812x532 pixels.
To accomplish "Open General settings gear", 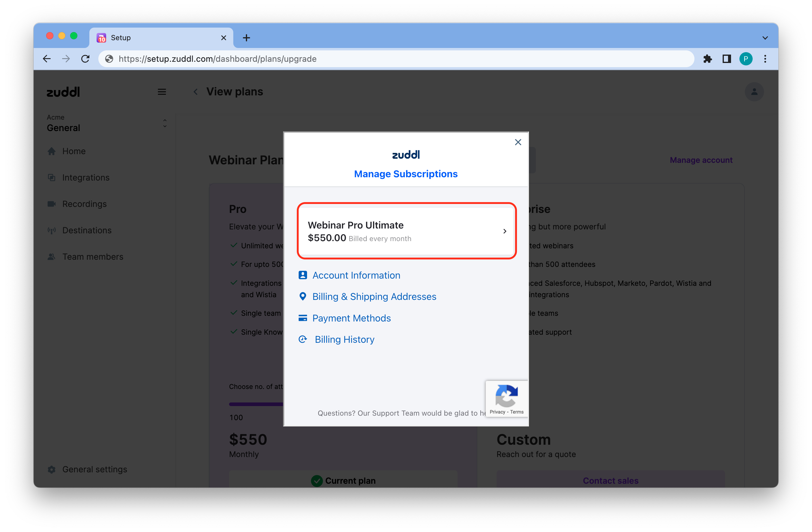I will (52, 469).
